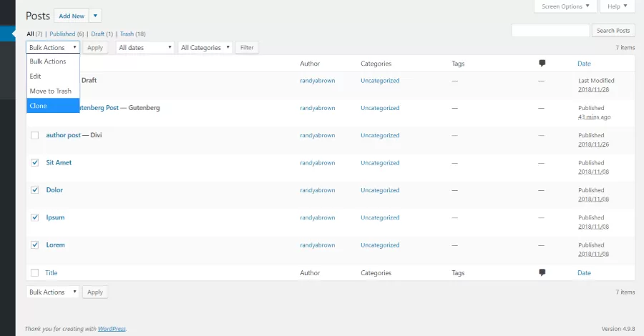Open the Ipsum post
Viewport: 644px width, 336px height.
click(x=55, y=217)
